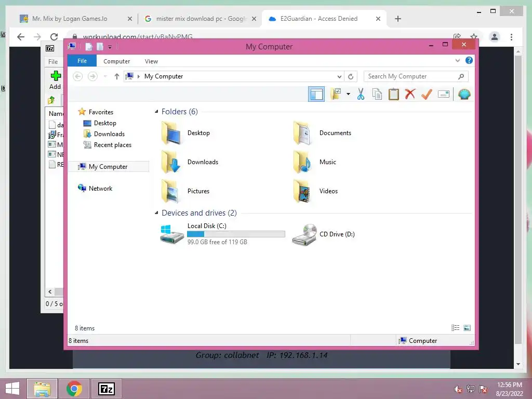This screenshot has height=399, width=532.
Task: Select My Computer in navigation pane
Action: tap(109, 167)
